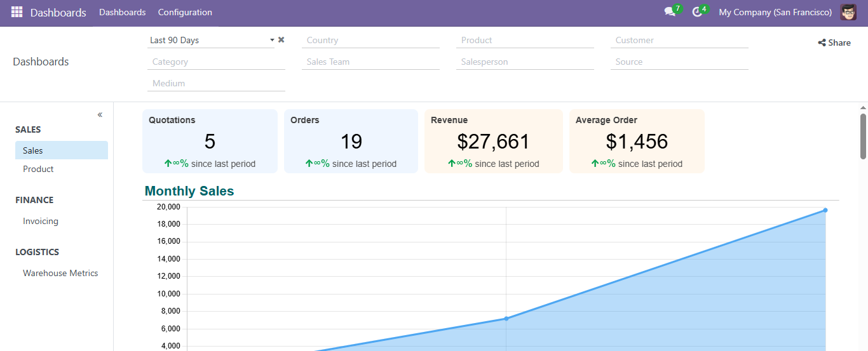Click the Share icon button
This screenshot has height=351, width=868.
(x=834, y=43)
